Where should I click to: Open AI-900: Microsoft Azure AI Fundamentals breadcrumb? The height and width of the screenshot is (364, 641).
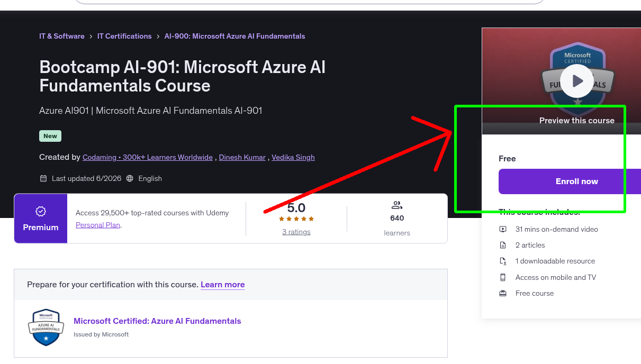(x=235, y=36)
